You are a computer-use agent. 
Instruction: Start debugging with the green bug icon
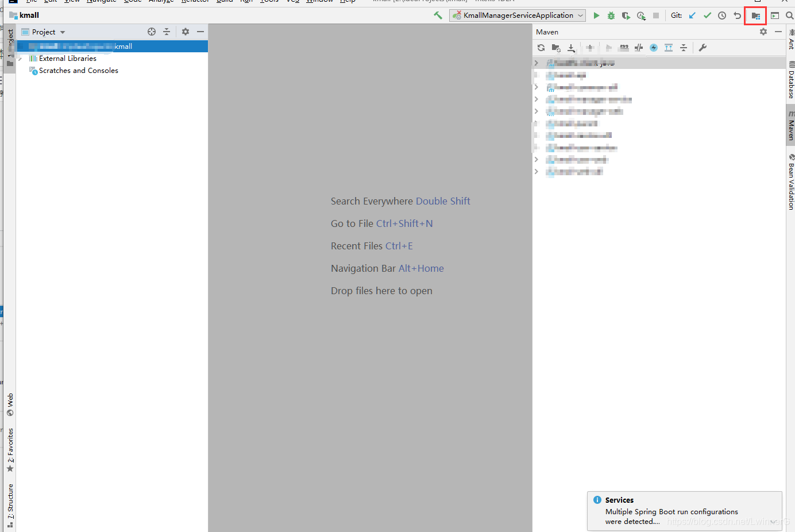point(611,16)
